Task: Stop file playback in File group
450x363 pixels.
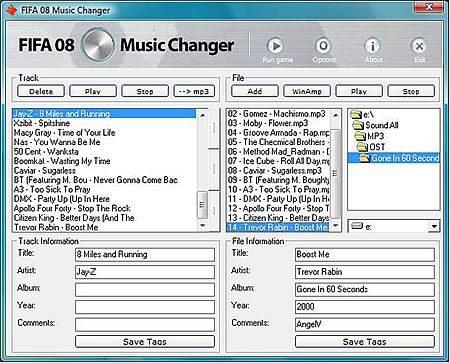Action: coord(411,91)
